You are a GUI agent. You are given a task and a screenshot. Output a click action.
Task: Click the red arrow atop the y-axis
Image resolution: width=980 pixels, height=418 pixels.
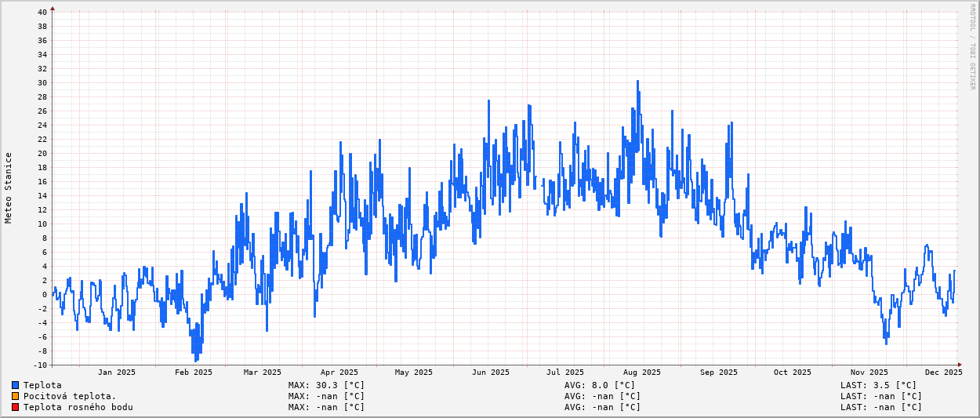[53, 9]
